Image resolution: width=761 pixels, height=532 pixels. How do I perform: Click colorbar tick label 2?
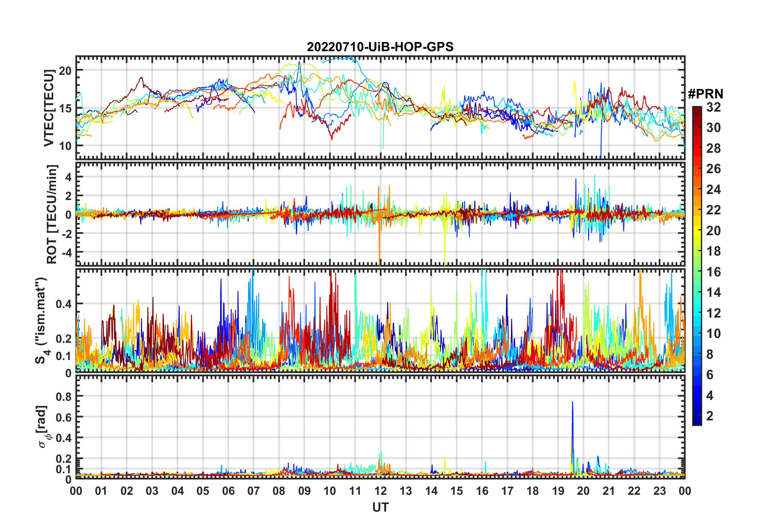click(710, 416)
